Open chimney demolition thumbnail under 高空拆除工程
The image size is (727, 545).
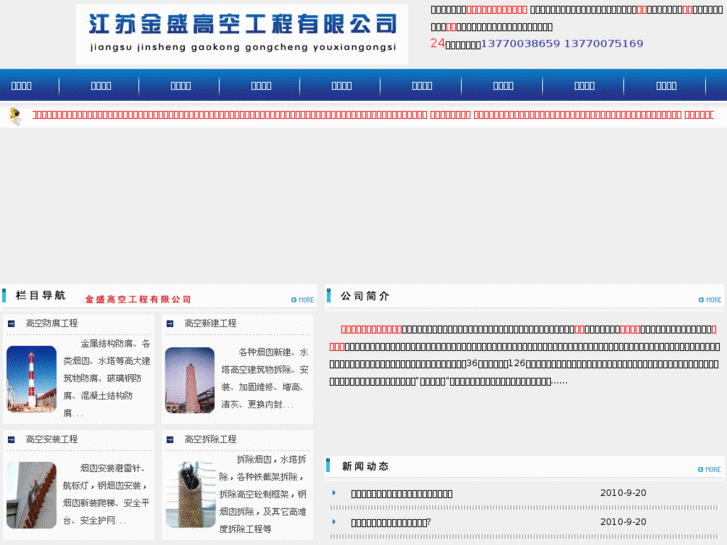[191, 494]
